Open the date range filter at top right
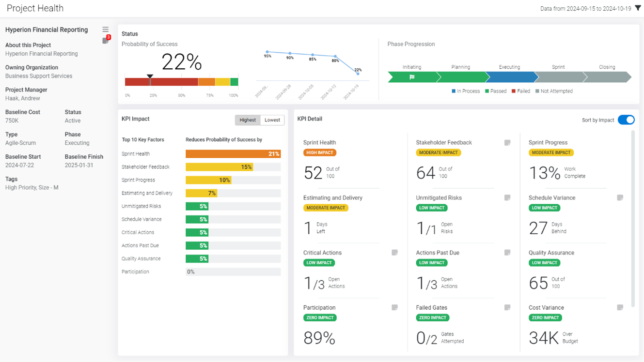 [x=637, y=8]
